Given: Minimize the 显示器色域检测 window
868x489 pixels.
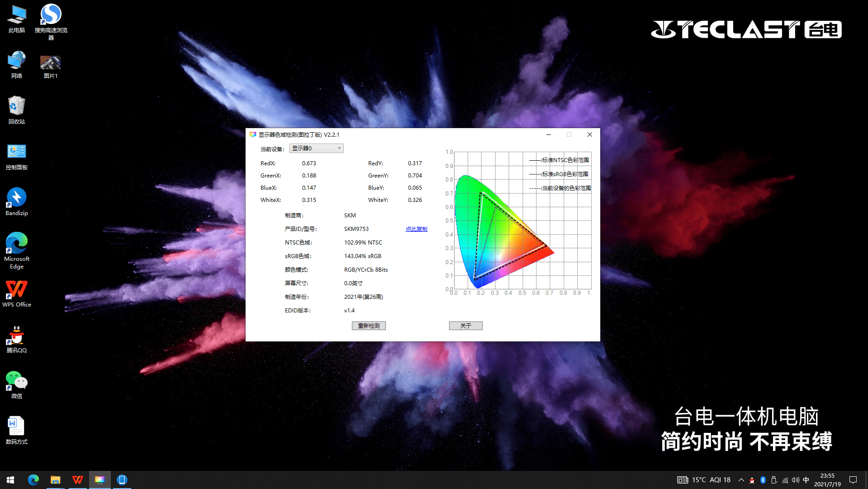Looking at the screenshot, I should pyautogui.click(x=548, y=134).
